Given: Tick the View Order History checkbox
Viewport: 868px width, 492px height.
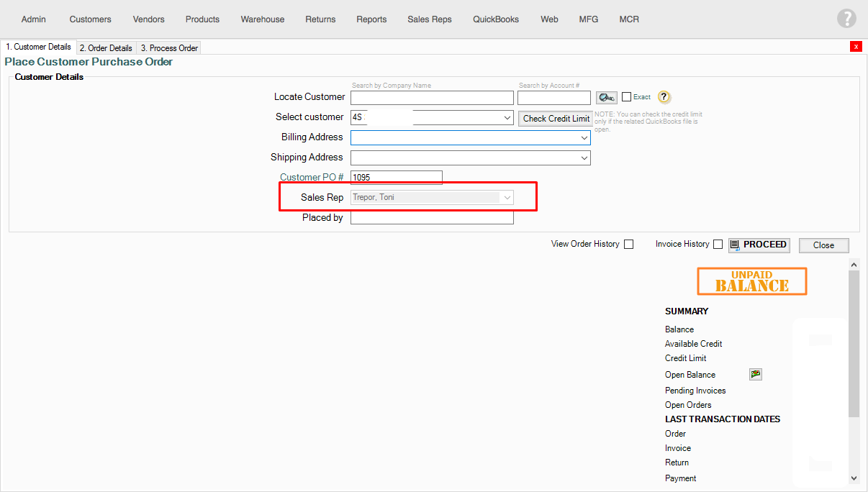Looking at the screenshot, I should tap(628, 245).
